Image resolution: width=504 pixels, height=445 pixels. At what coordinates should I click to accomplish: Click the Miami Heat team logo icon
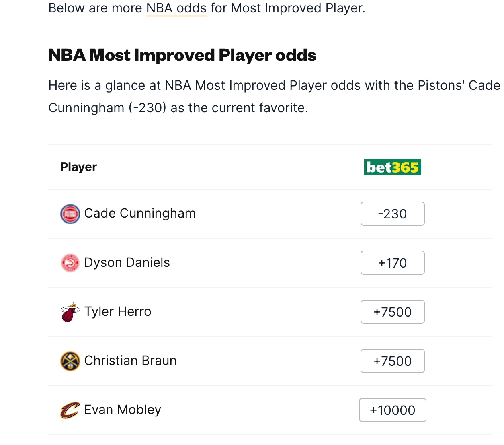point(70,312)
